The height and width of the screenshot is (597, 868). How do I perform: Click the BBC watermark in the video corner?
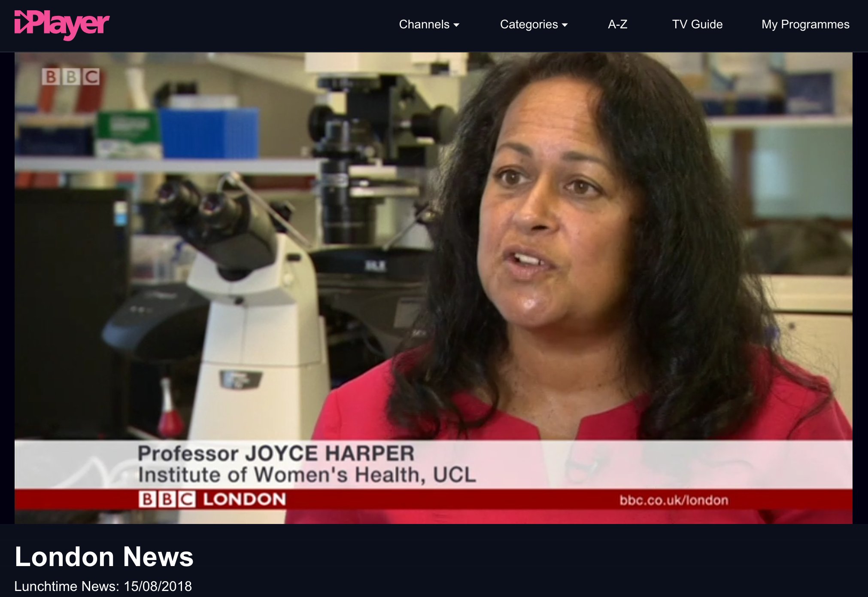[71, 77]
